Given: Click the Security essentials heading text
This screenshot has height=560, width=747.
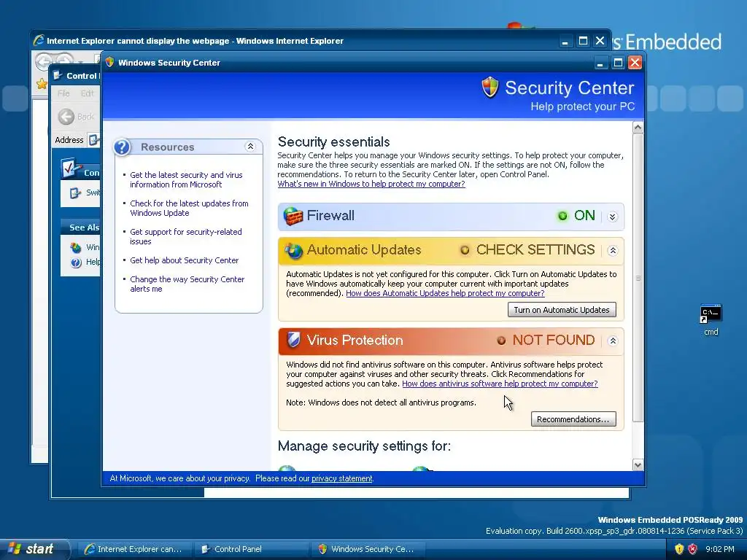Looking at the screenshot, I should [x=333, y=142].
